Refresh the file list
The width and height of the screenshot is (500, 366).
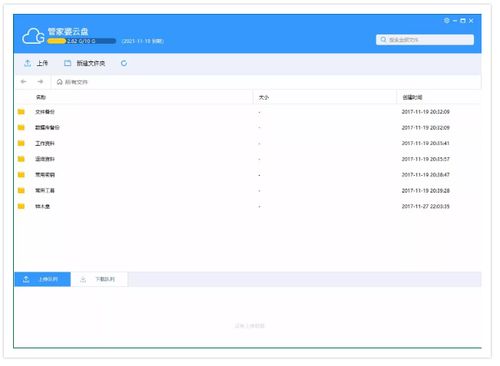tap(124, 63)
